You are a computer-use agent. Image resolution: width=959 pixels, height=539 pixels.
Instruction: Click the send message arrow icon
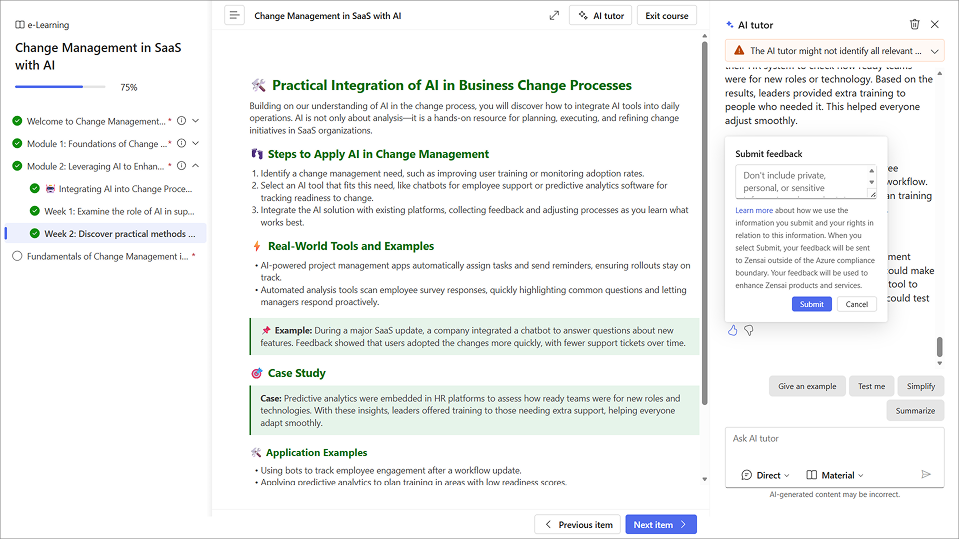926,474
